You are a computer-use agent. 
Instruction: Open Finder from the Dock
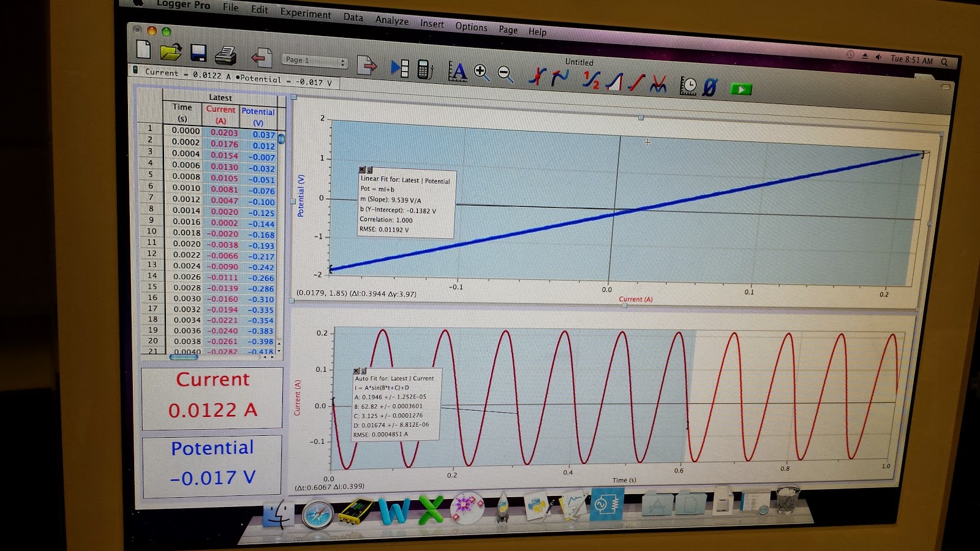278,513
